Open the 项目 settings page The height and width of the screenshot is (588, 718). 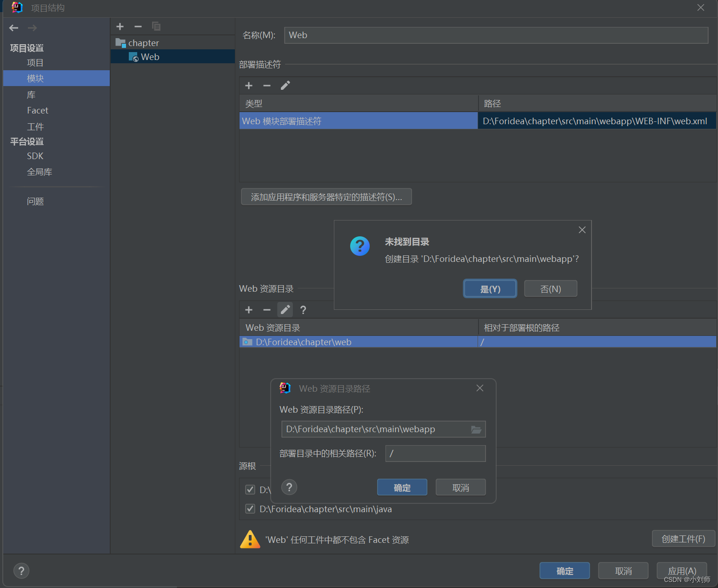(35, 63)
